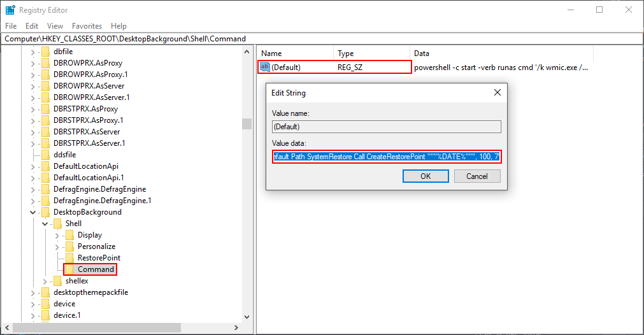Screen dimensions: 644x335
Task: Select the RestorePoint key label
Action: coord(99,258)
